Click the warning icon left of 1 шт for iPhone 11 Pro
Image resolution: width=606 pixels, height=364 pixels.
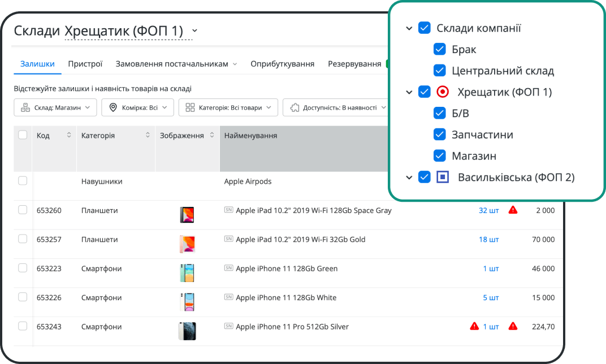tap(474, 326)
